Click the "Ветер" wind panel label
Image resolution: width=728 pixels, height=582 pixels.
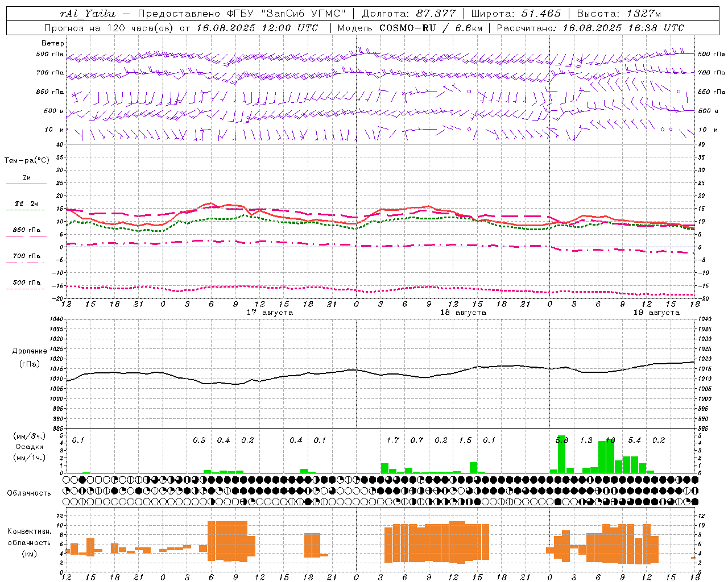[53, 43]
